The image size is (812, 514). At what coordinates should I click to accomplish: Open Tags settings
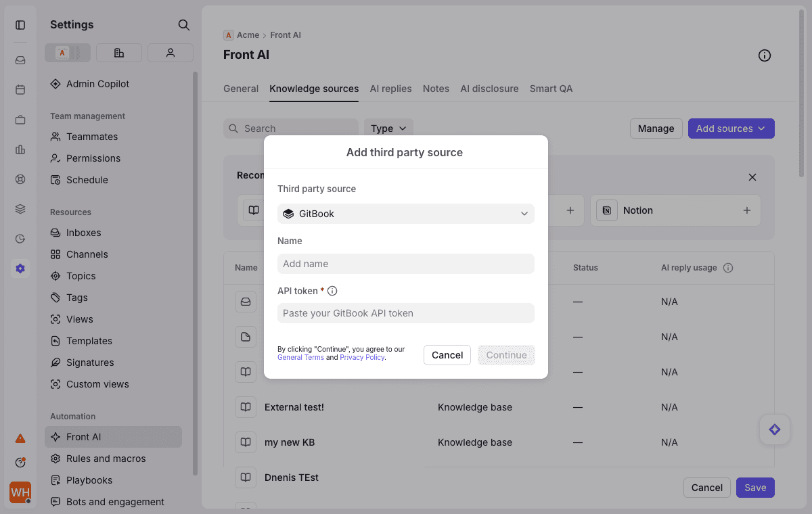click(113, 298)
